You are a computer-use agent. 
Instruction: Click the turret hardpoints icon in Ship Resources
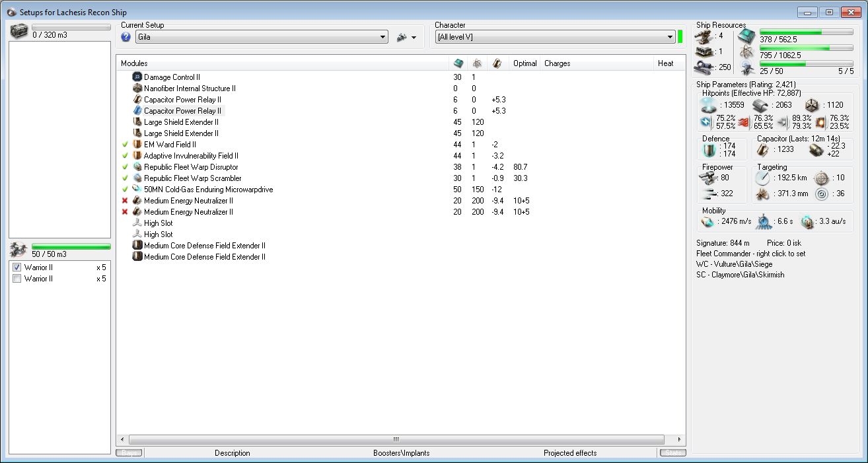704,36
